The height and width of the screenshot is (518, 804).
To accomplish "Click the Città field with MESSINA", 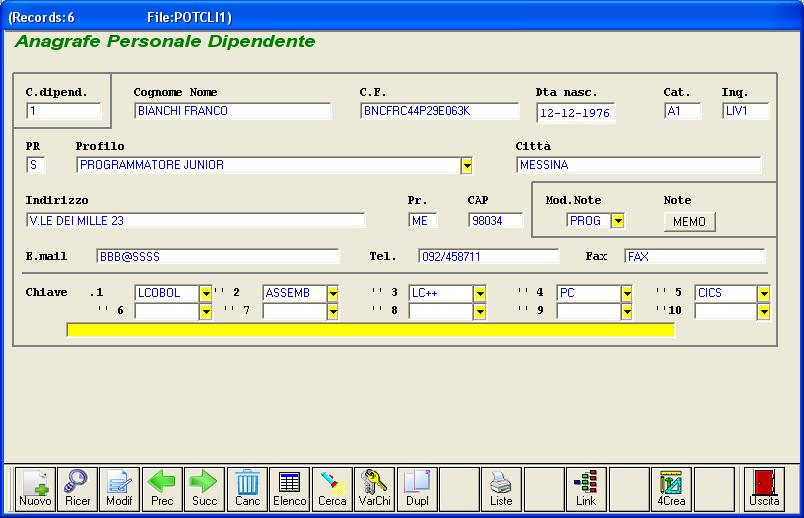I will pos(638,165).
